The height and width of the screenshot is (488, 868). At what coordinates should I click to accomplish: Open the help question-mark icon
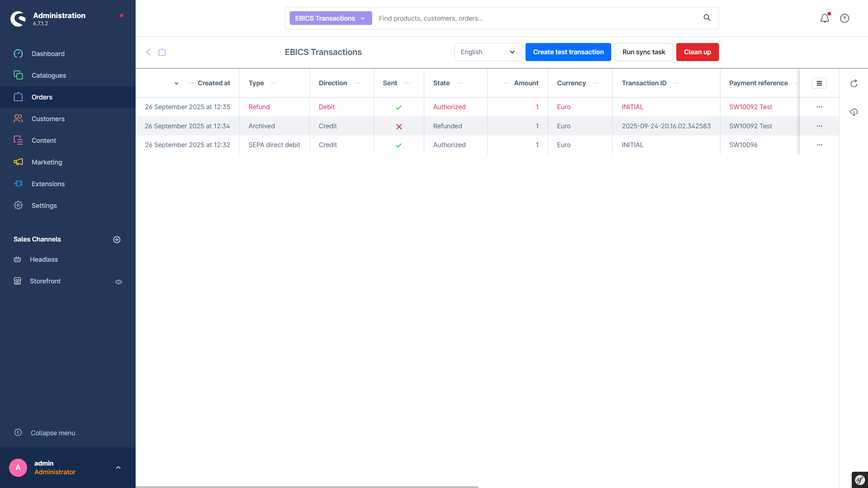pos(844,18)
